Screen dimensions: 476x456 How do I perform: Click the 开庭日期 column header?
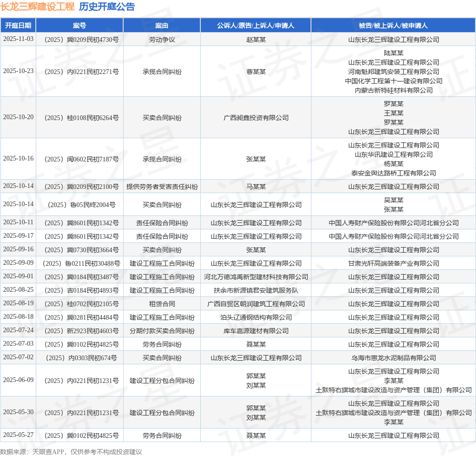click(18, 26)
